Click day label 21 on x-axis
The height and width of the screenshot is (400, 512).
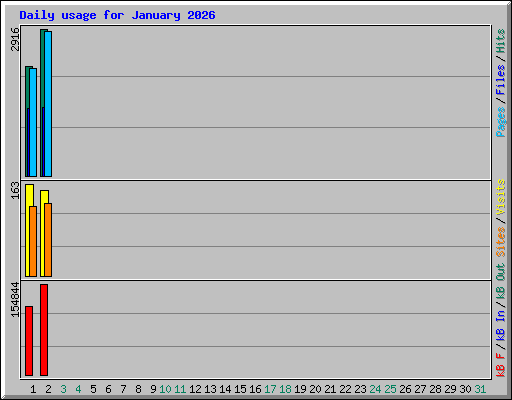[330, 389]
